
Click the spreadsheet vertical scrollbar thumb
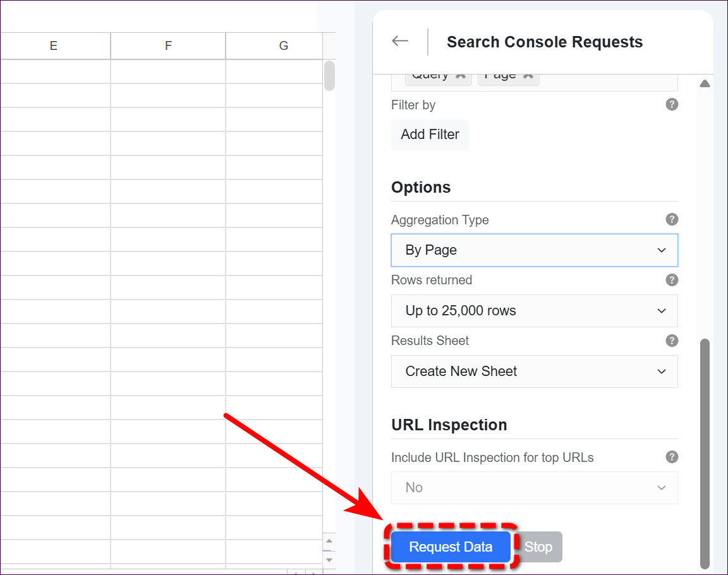pyautogui.click(x=329, y=76)
